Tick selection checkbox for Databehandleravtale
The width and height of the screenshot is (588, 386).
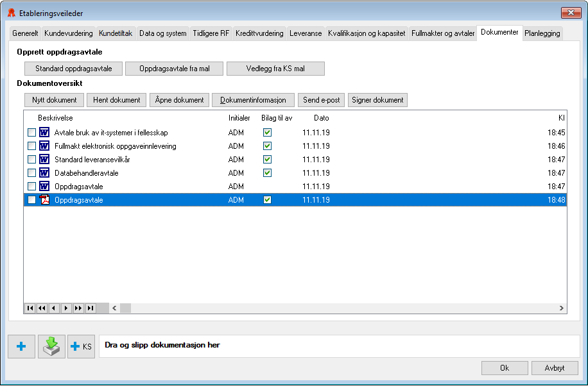point(32,172)
